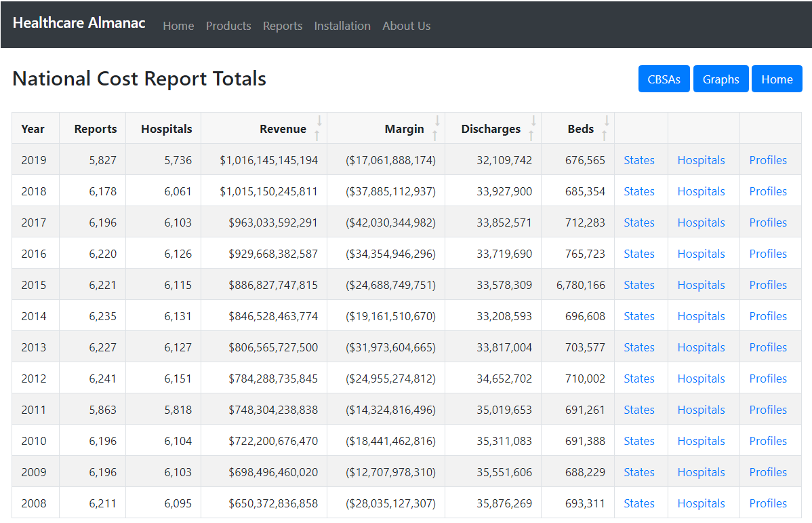The image size is (812, 523).
Task: Open Profiles link for 2018
Action: tap(768, 191)
